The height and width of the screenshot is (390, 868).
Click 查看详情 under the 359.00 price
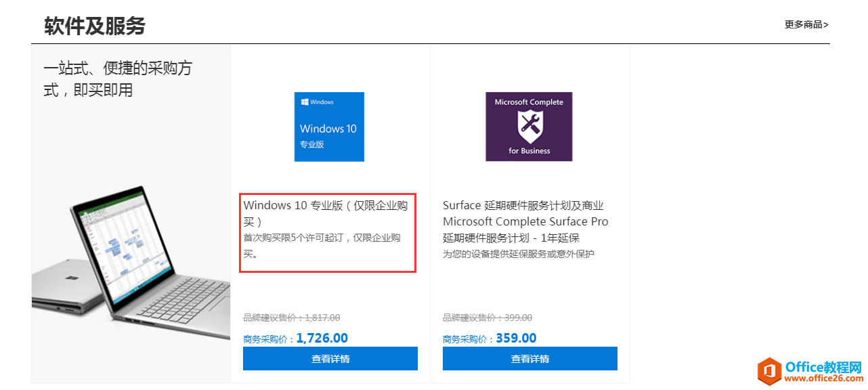tap(530, 359)
